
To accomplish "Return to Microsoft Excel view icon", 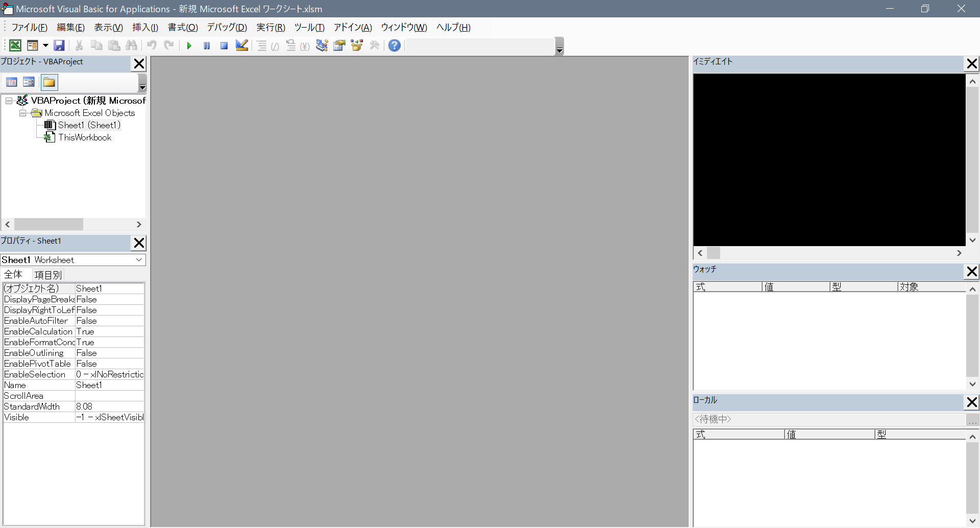I will (x=15, y=45).
